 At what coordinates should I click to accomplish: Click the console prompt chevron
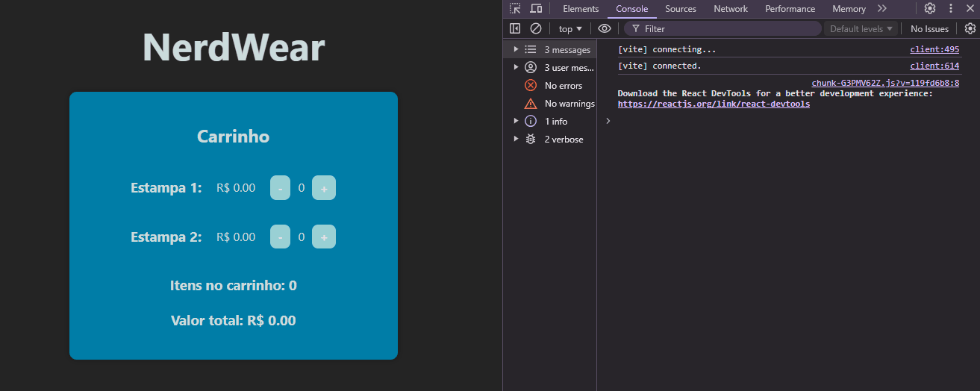[608, 120]
